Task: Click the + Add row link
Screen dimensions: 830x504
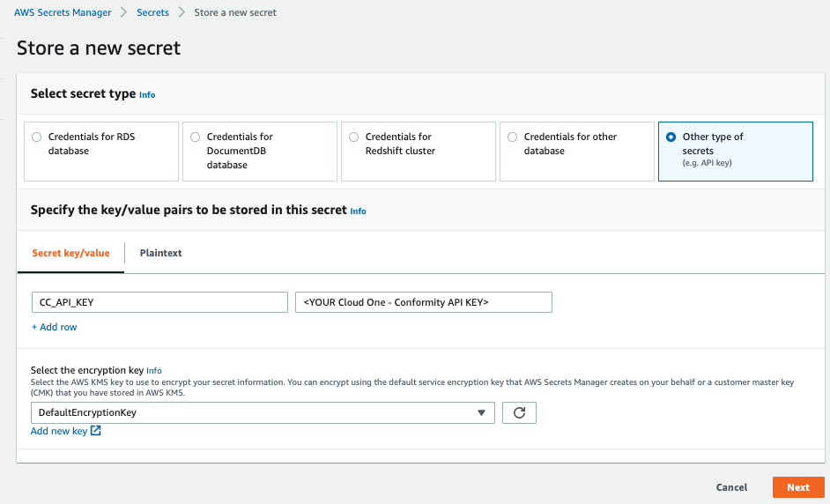Action: pyautogui.click(x=54, y=327)
